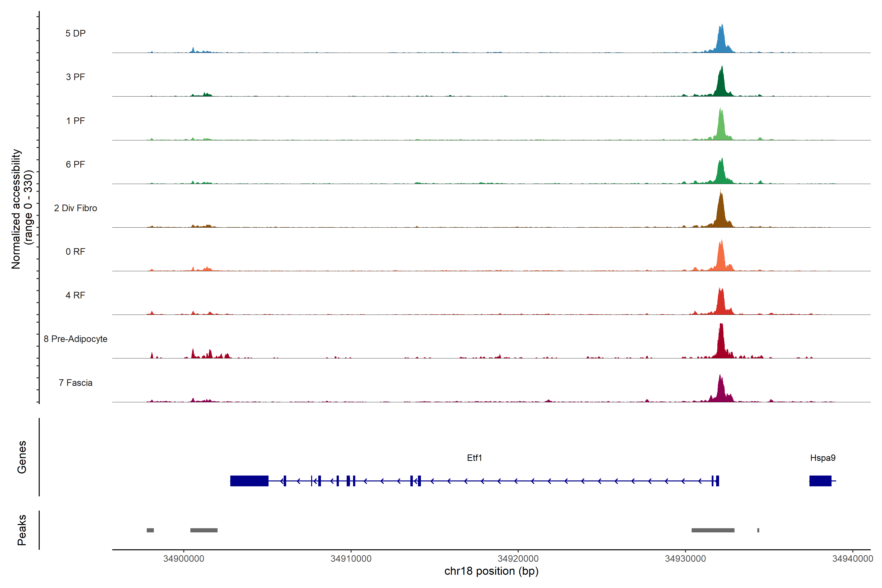Click the widest gray peak bar on right
Screen dimensions: 882x588
tap(712, 530)
